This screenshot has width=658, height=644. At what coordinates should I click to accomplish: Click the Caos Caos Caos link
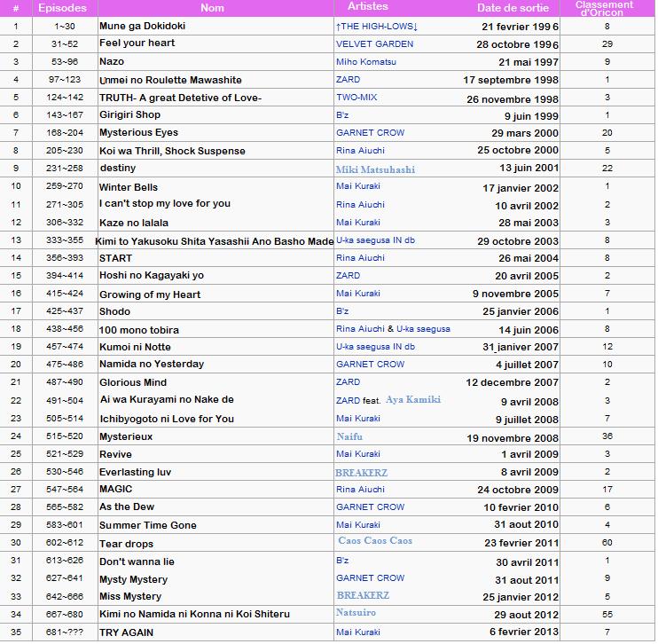[375, 541]
